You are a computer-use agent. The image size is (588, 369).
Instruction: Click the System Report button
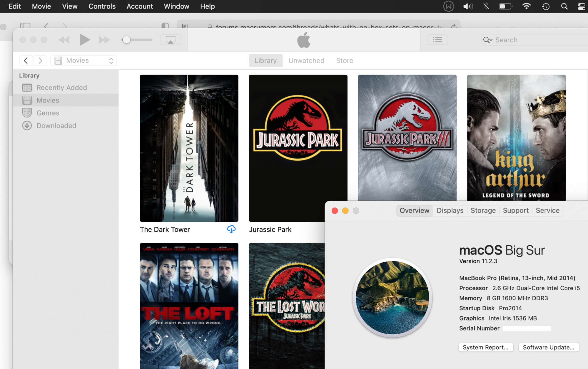pos(485,347)
